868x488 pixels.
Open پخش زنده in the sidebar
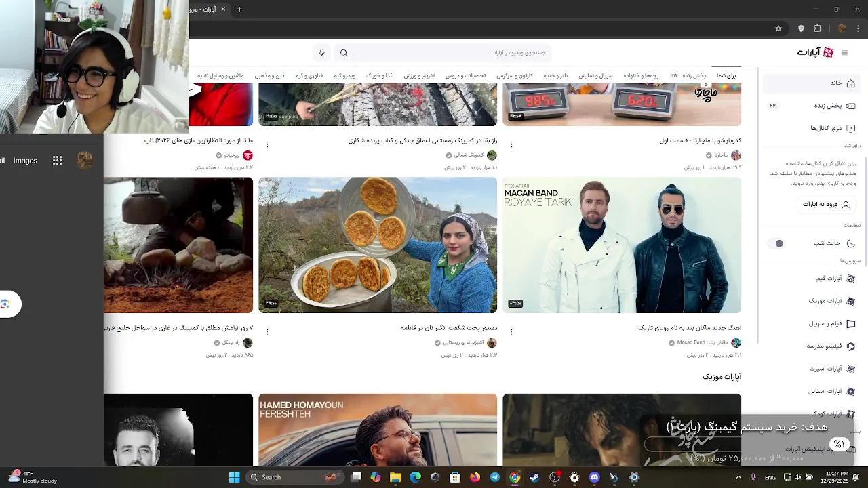[810, 106]
